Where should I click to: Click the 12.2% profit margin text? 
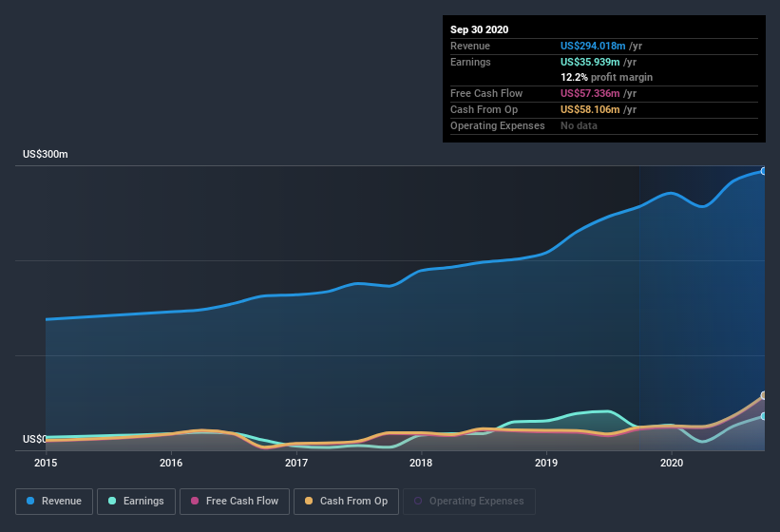point(606,77)
